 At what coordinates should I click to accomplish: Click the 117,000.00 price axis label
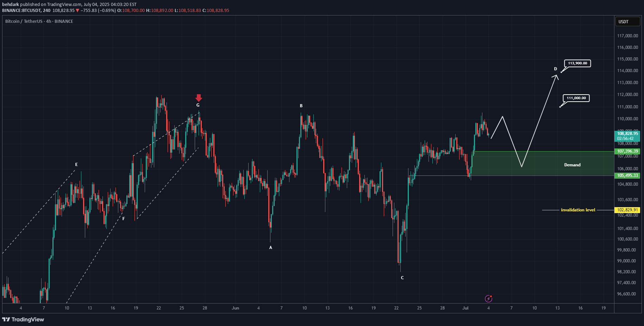click(x=627, y=36)
